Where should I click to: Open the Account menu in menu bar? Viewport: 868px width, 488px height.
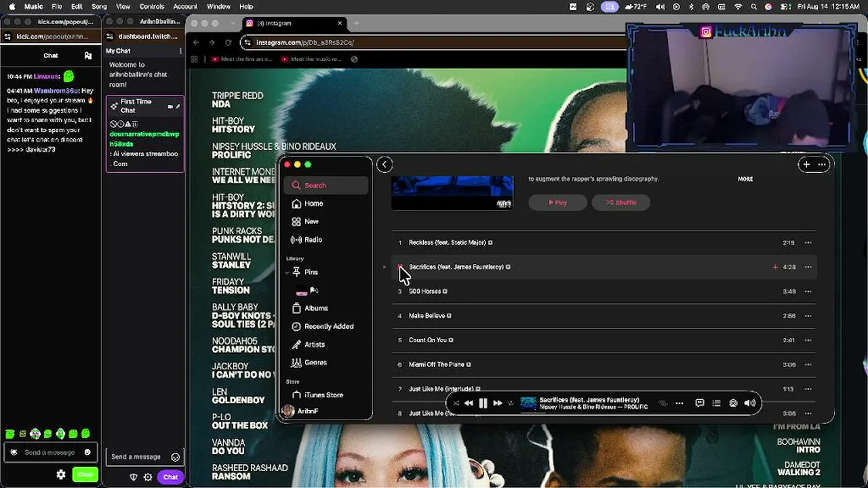pyautogui.click(x=185, y=7)
